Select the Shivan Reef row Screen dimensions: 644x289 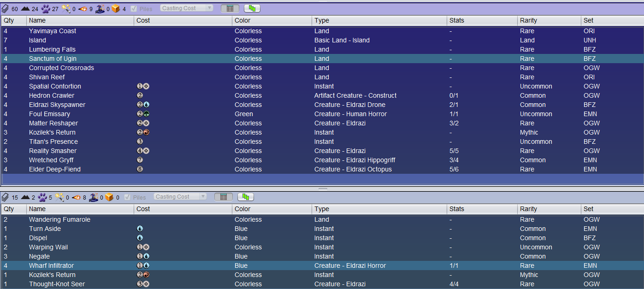pyautogui.click(x=322, y=77)
